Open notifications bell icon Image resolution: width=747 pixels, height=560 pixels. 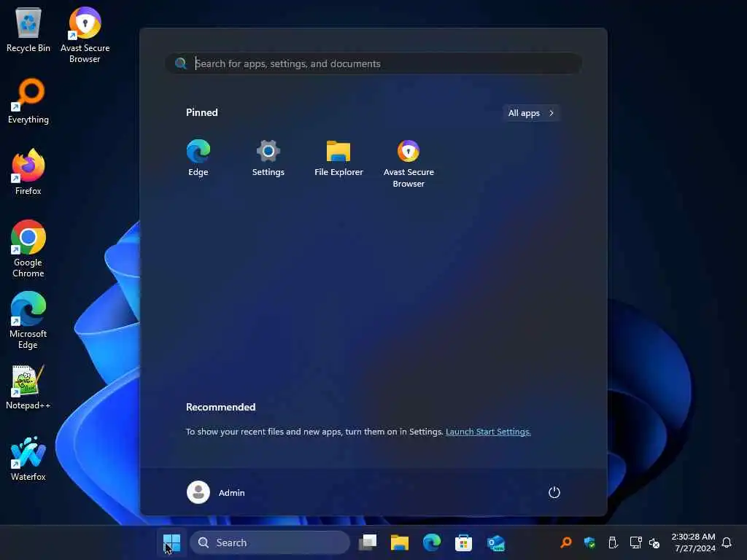pos(727,542)
